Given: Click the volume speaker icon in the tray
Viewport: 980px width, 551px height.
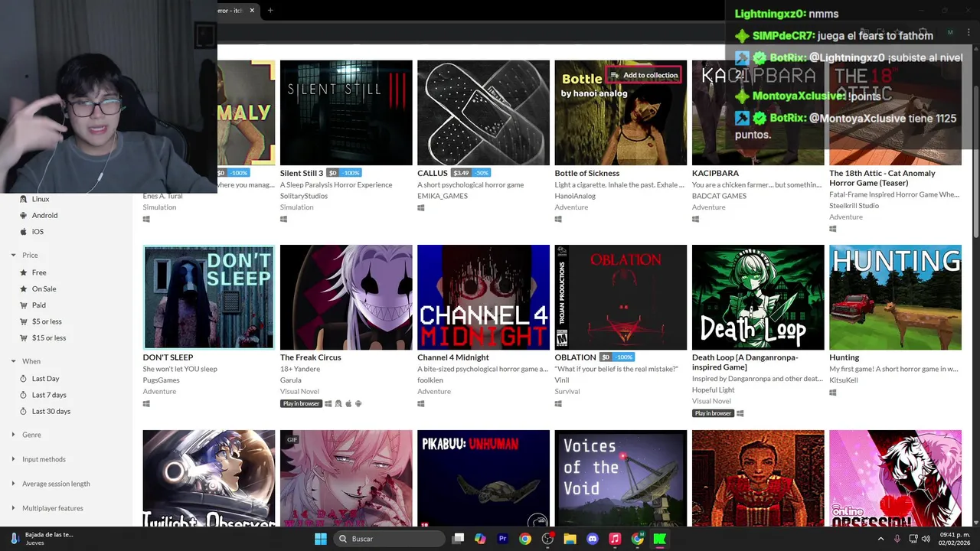Looking at the screenshot, I should 927,539.
